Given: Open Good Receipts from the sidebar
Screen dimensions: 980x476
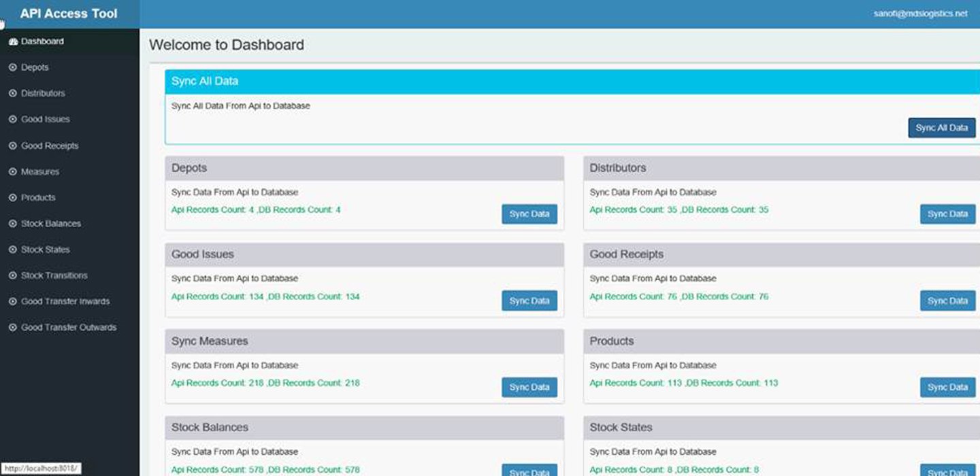Looking at the screenshot, I should [49, 146].
